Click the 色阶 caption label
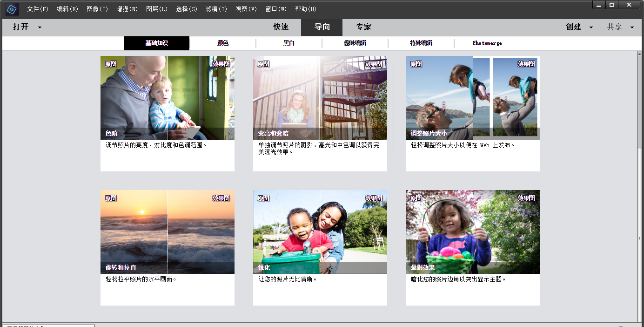 (x=111, y=134)
